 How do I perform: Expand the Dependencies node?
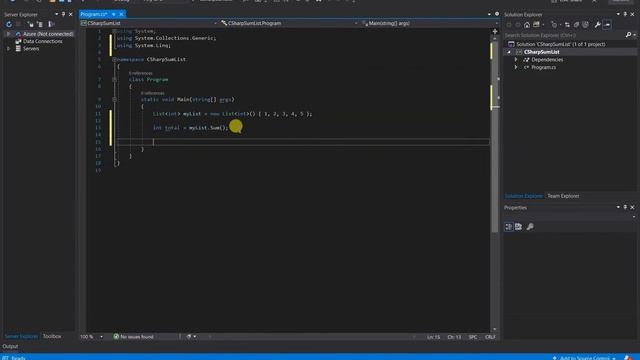[516, 60]
